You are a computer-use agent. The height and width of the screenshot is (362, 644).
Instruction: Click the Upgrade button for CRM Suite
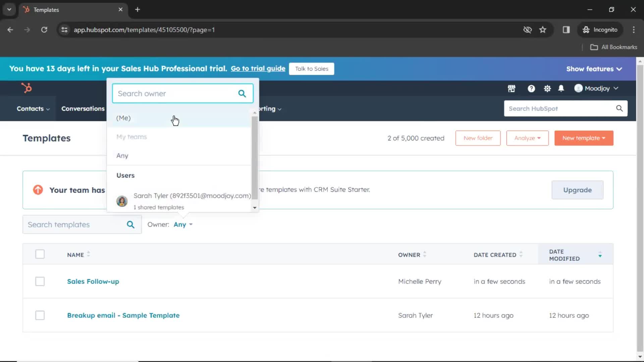tap(578, 190)
